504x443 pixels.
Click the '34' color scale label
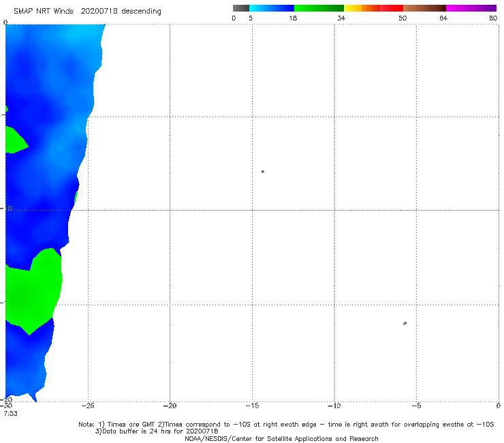coord(341,18)
